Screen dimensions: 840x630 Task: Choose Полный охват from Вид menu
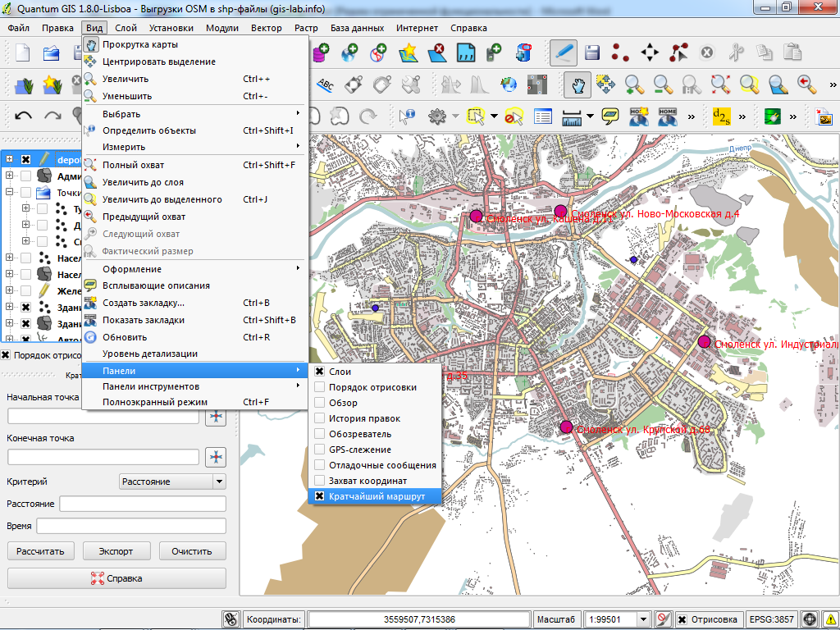[x=195, y=165]
